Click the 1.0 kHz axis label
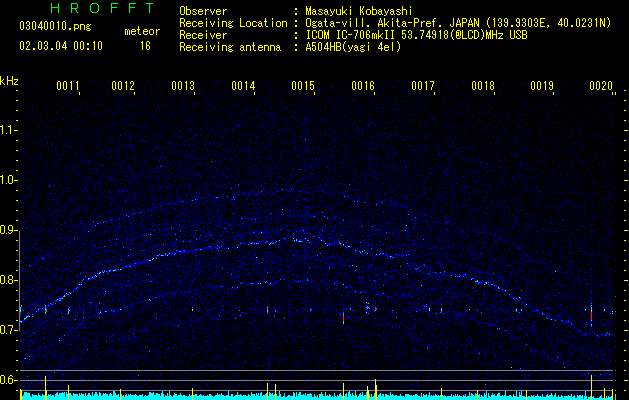 pyautogui.click(x=8, y=180)
